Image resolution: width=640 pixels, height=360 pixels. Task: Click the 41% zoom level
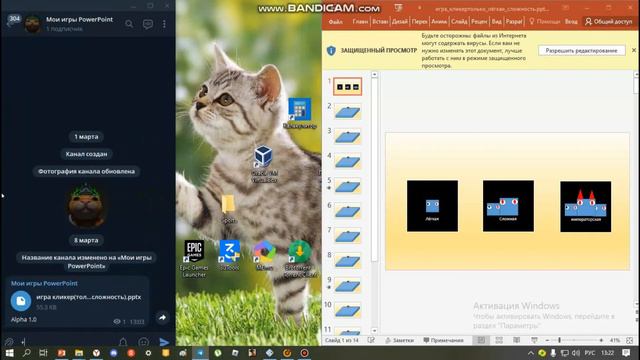pyautogui.click(x=615, y=340)
